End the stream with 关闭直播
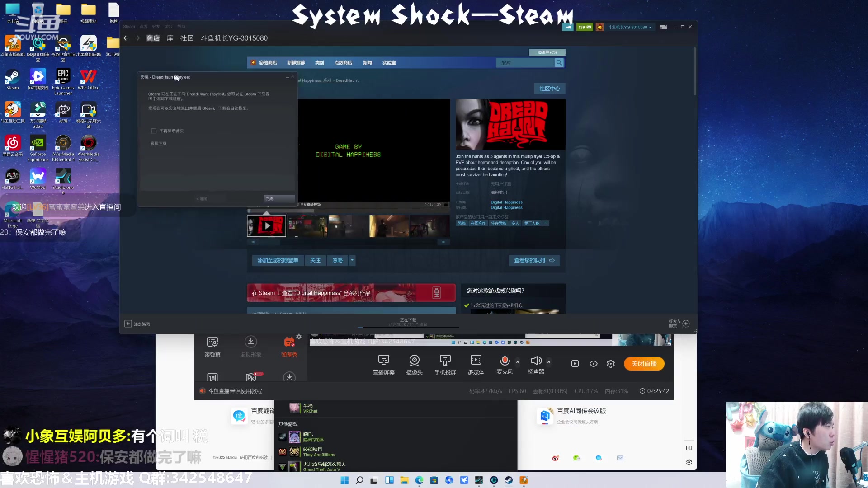Image resolution: width=868 pixels, height=488 pixels. click(644, 364)
